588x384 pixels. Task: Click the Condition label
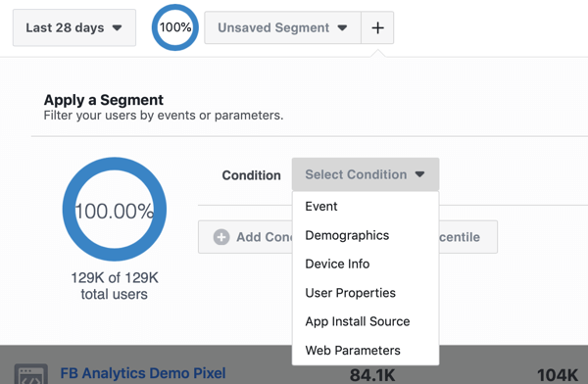click(x=251, y=175)
